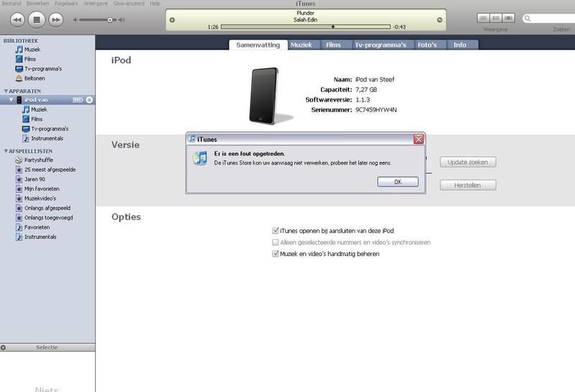Toggle Alleen geselecteerde nummers checkbox
The image size is (575, 392).
click(x=276, y=242)
